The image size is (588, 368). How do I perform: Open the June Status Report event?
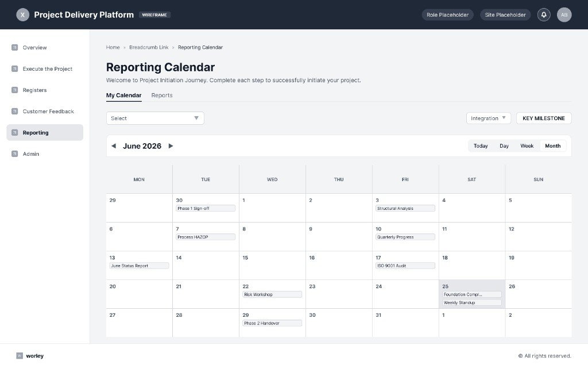pyautogui.click(x=139, y=266)
